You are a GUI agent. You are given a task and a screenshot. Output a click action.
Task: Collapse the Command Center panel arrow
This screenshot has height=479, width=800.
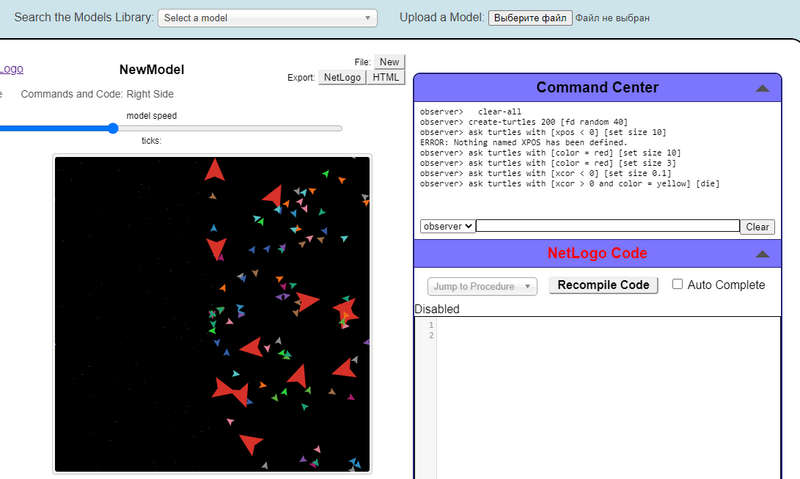click(x=762, y=88)
